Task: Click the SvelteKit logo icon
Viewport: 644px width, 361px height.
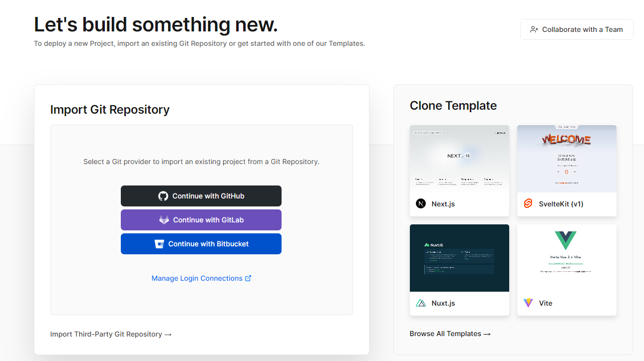Action: 528,204
